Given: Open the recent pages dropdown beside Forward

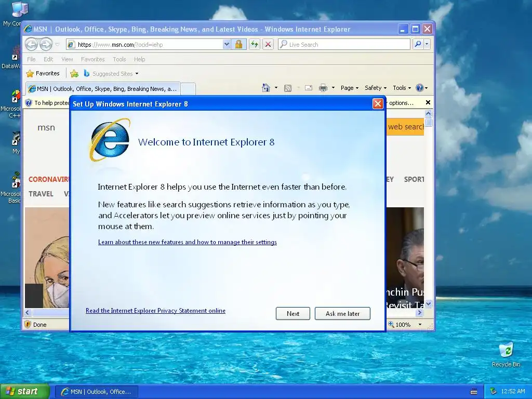Looking at the screenshot, I should point(57,45).
